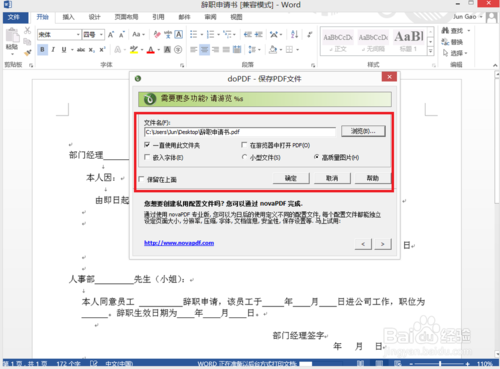Open the novapdf.com link
The height and width of the screenshot is (369, 500).
(179, 243)
